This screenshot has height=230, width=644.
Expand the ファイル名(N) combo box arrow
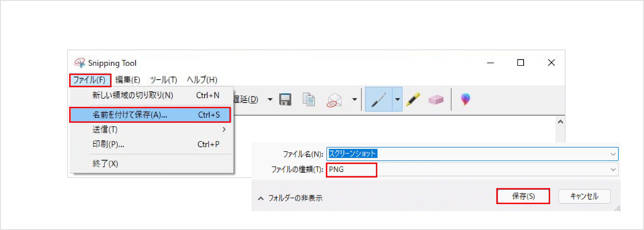(x=613, y=154)
